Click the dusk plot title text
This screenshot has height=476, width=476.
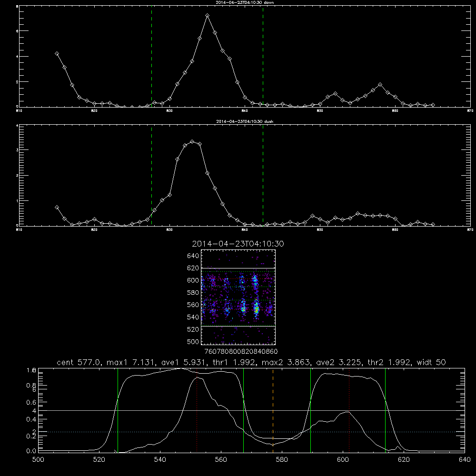(245, 121)
